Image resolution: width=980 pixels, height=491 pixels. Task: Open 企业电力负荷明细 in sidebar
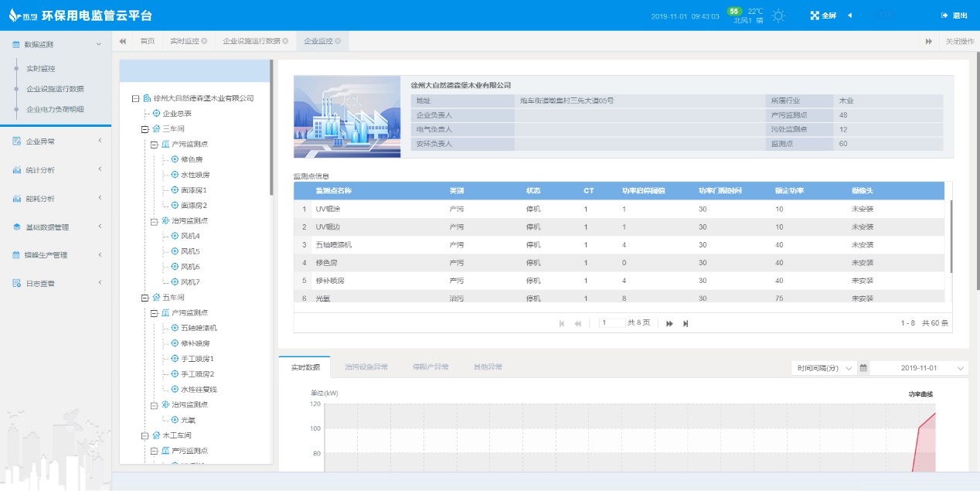[x=56, y=110]
